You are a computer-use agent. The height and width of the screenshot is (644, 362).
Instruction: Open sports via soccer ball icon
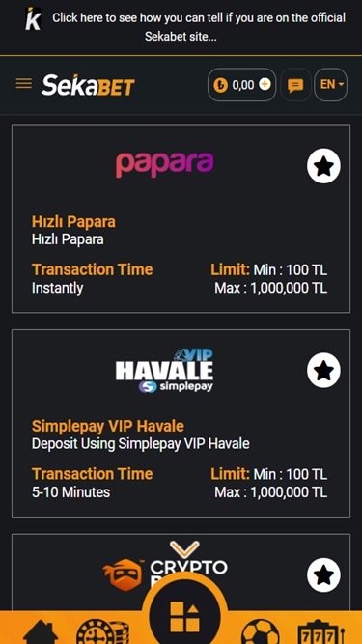click(260, 631)
